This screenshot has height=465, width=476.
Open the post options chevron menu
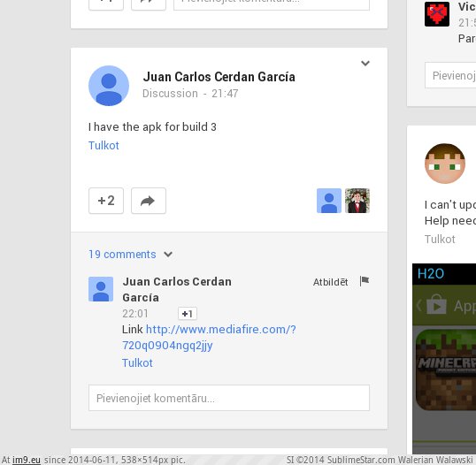(365, 63)
